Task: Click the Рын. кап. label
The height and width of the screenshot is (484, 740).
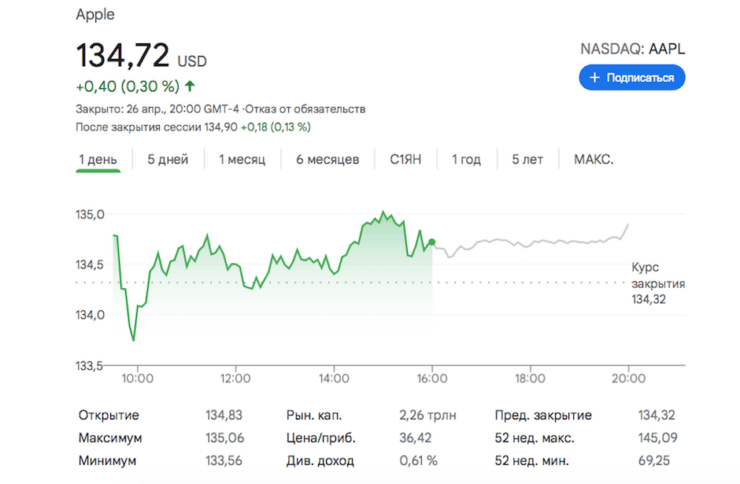Action: 314,415
